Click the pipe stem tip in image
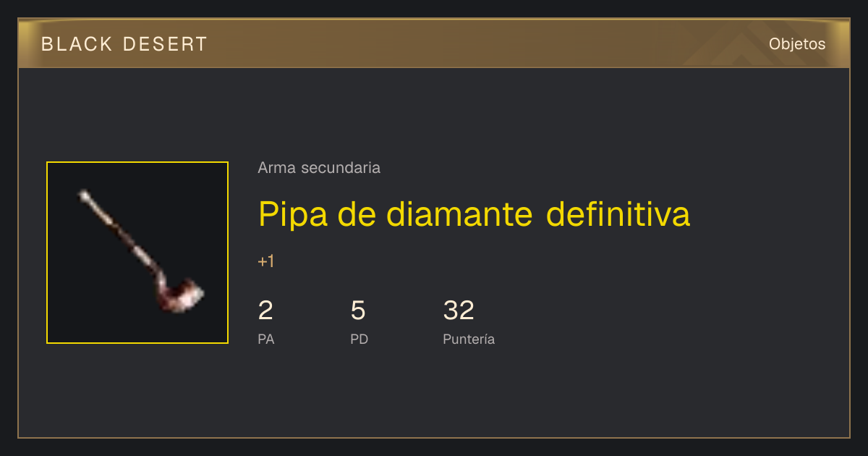The image size is (868, 456). (84, 194)
